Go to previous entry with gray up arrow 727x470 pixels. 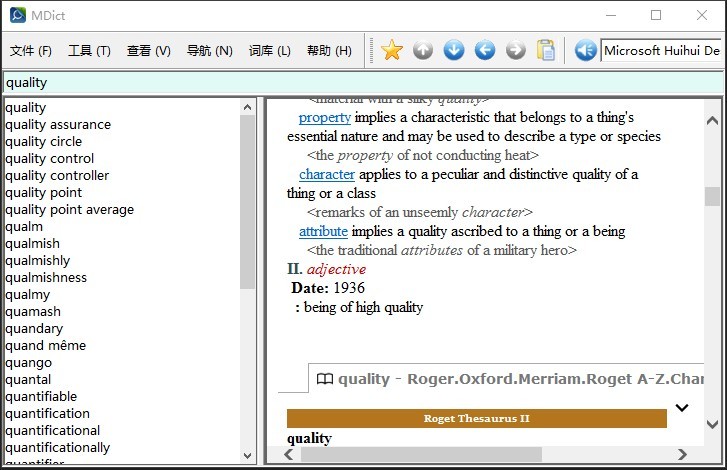(423, 50)
